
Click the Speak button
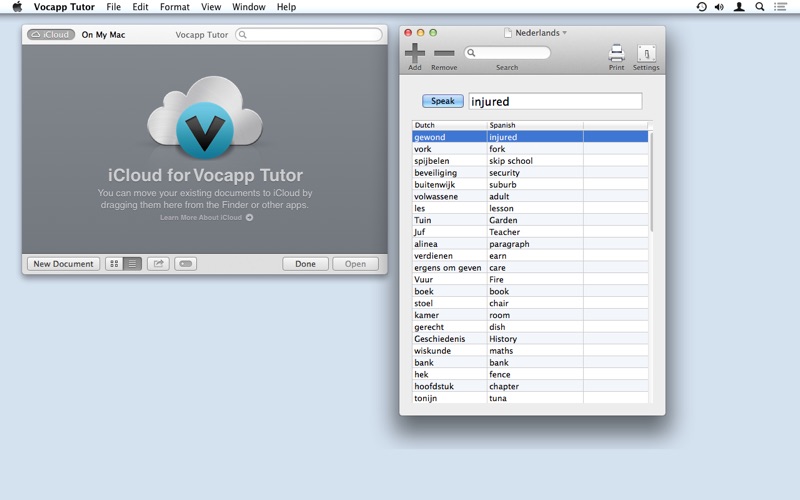[443, 101]
